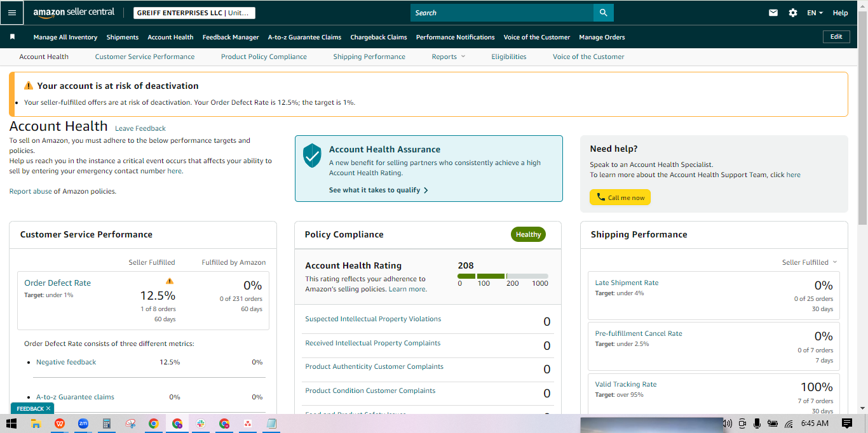Open the Late Shipment Rate link
The image size is (868, 433).
pyautogui.click(x=627, y=283)
